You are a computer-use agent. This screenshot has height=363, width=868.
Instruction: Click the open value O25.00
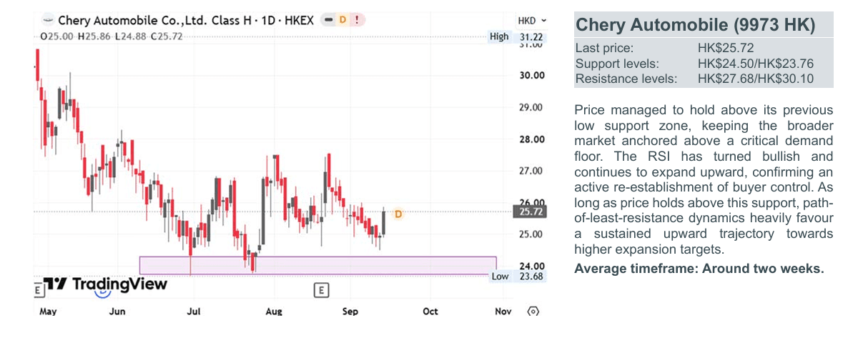click(x=57, y=36)
